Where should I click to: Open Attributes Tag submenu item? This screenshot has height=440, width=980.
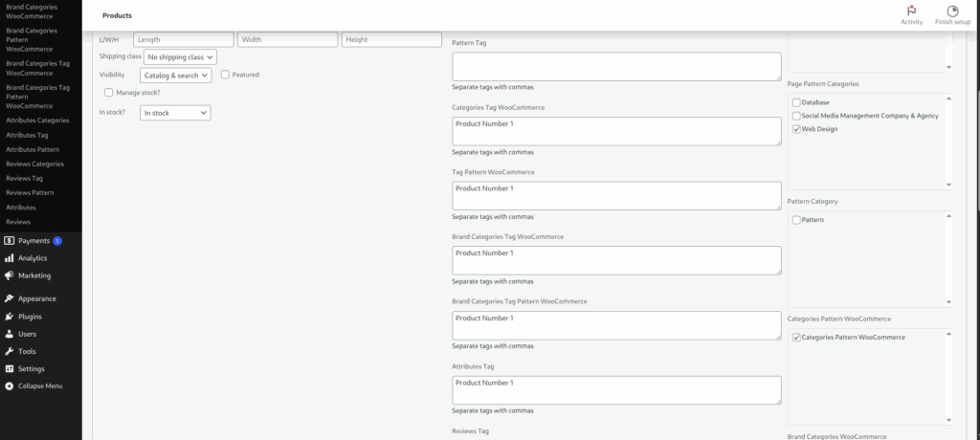click(27, 135)
